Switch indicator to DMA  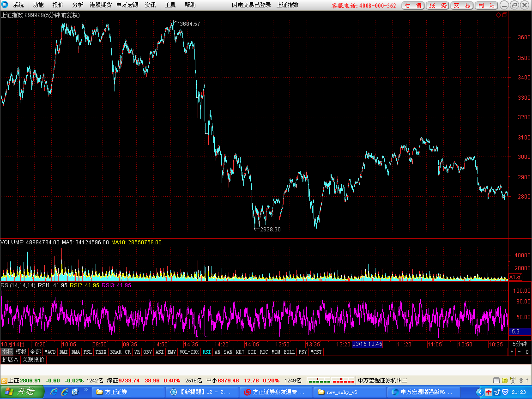pyautogui.click(x=76, y=352)
